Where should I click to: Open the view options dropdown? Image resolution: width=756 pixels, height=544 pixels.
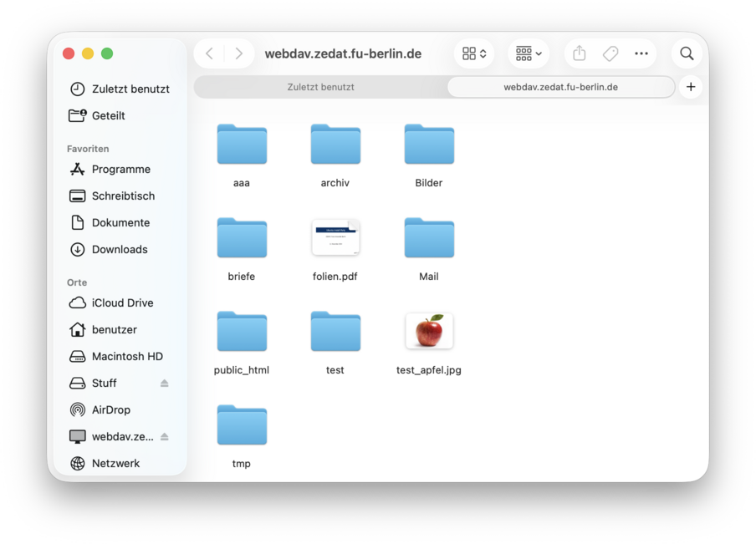pos(473,53)
